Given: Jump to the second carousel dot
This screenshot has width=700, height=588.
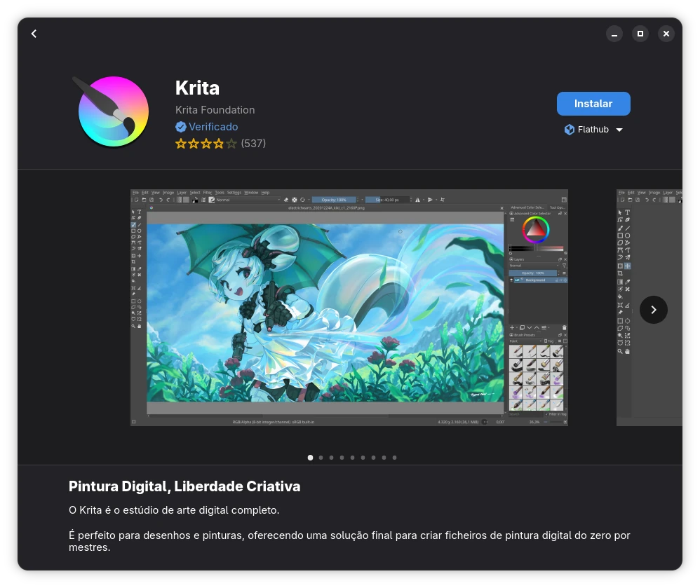Looking at the screenshot, I should pos(321,457).
